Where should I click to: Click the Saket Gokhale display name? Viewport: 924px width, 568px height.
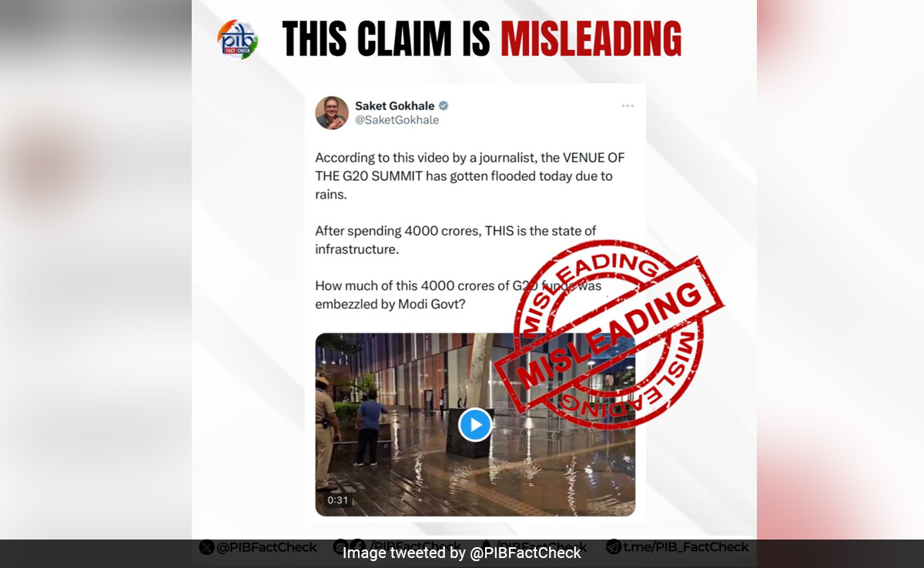point(395,105)
